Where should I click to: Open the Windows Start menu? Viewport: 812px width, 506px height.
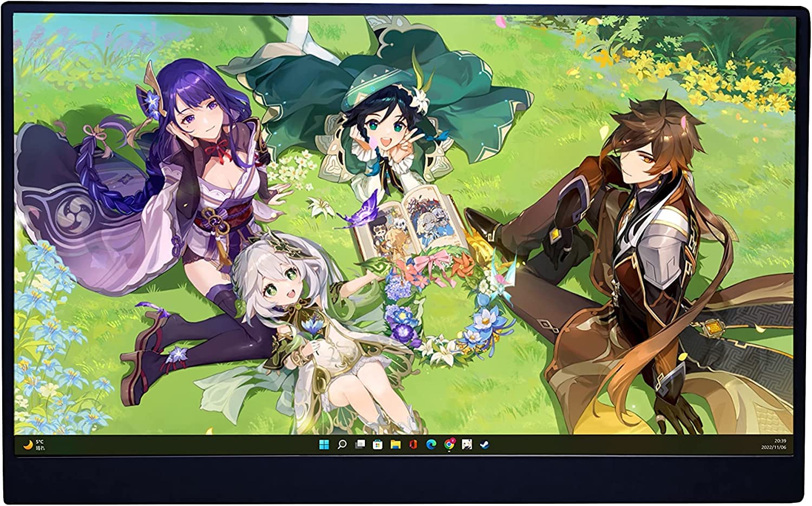point(324,445)
